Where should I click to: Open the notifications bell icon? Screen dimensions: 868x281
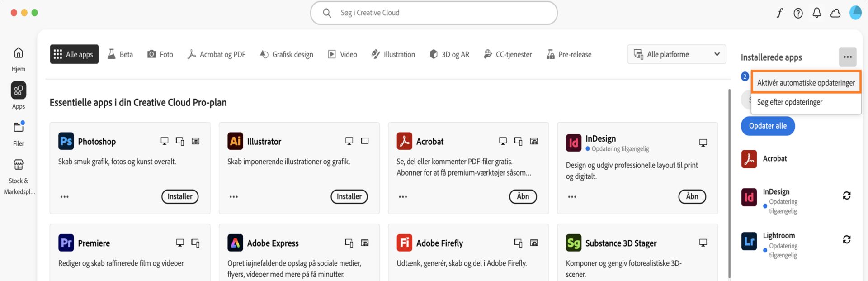point(816,13)
